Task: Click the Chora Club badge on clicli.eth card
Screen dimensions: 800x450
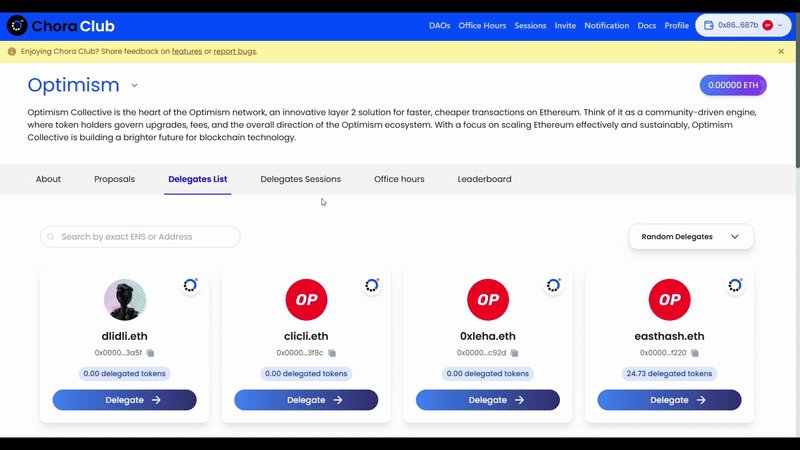Action: (372, 285)
